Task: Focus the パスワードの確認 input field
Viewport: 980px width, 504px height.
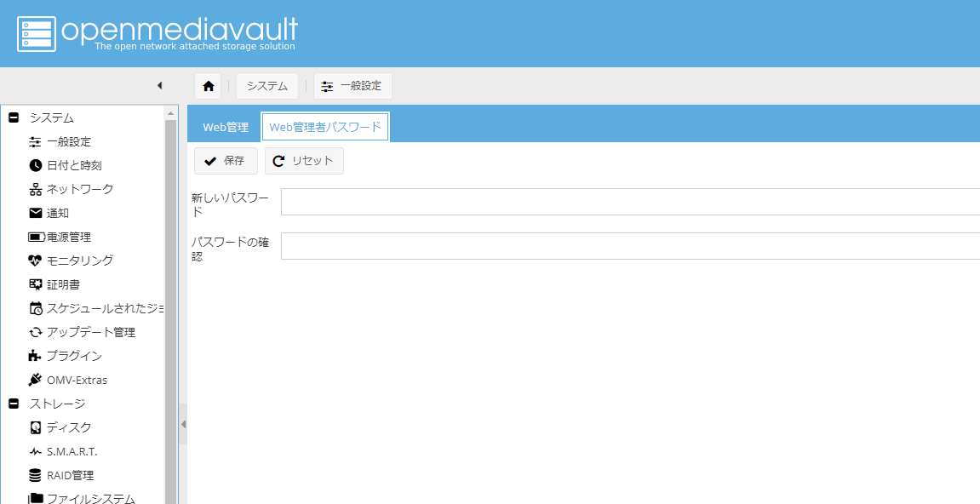Action: click(630, 246)
